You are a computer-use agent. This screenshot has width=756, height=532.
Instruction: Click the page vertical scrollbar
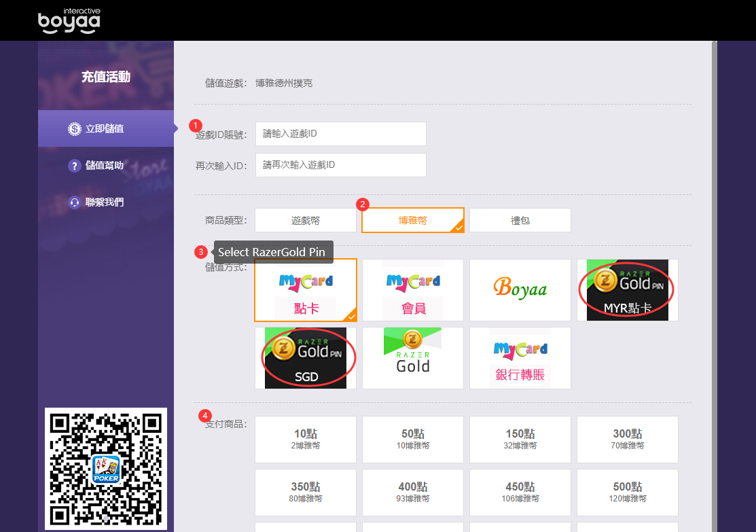click(x=715, y=287)
